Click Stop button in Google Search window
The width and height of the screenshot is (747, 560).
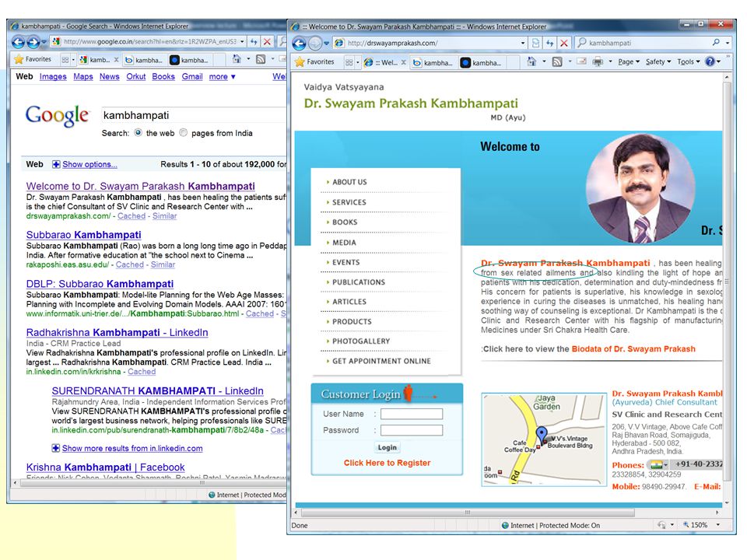(x=267, y=42)
